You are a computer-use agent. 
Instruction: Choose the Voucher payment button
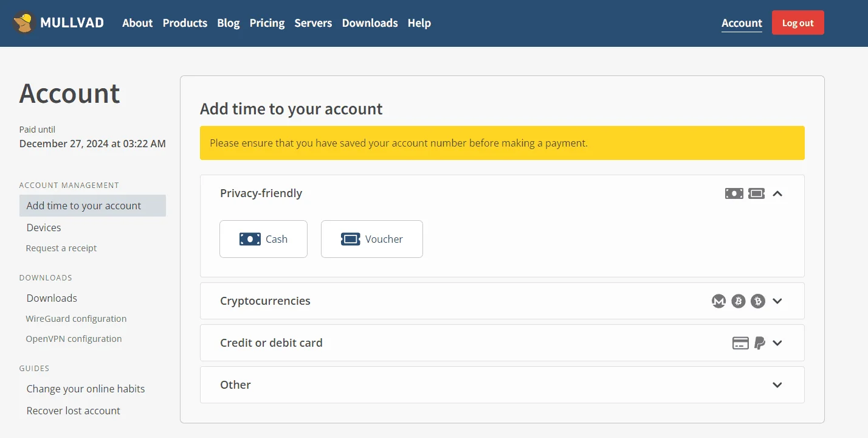[x=372, y=239]
